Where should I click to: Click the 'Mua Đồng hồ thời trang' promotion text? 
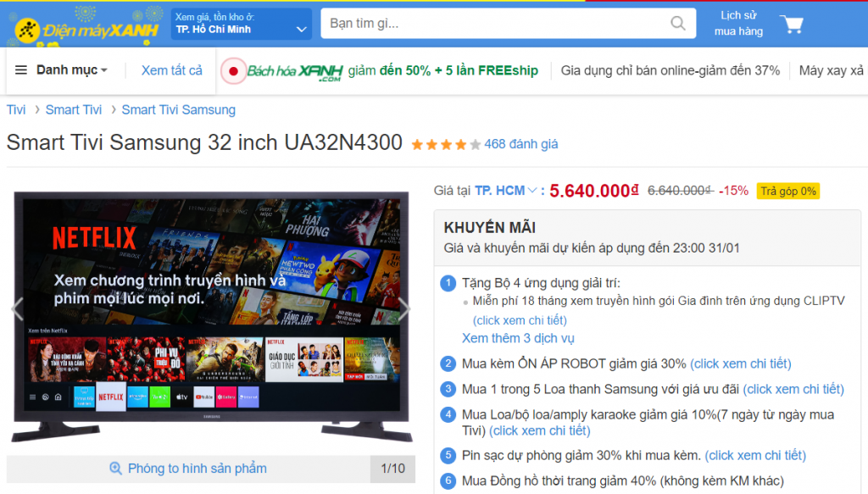623,480
